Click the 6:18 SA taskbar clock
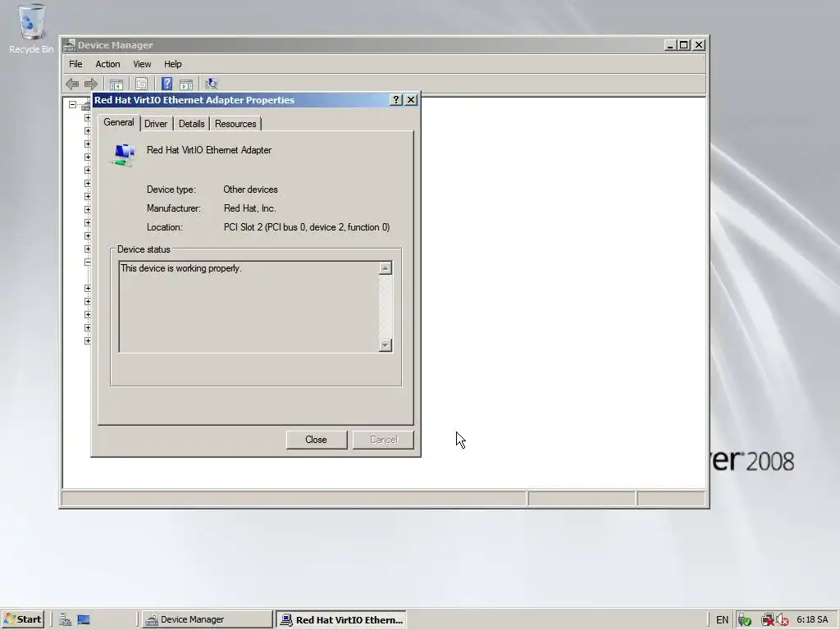 812,620
